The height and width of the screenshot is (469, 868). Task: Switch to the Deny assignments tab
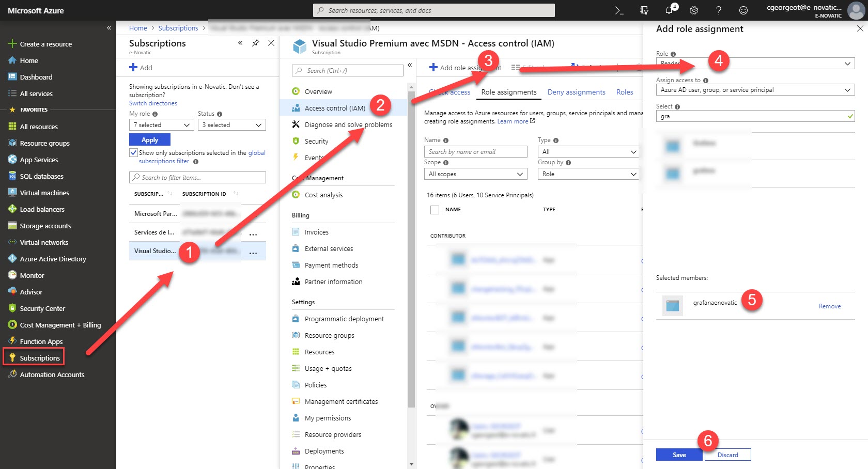click(x=576, y=92)
